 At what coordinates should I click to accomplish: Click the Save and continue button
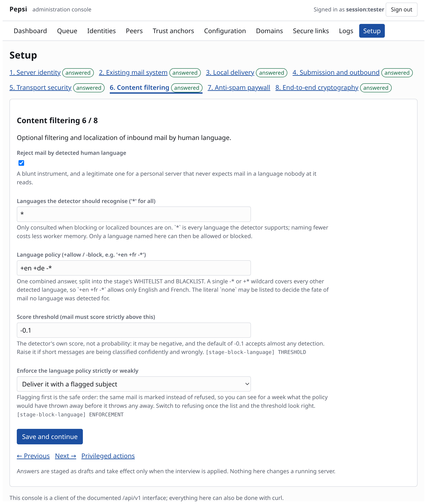[50, 436]
